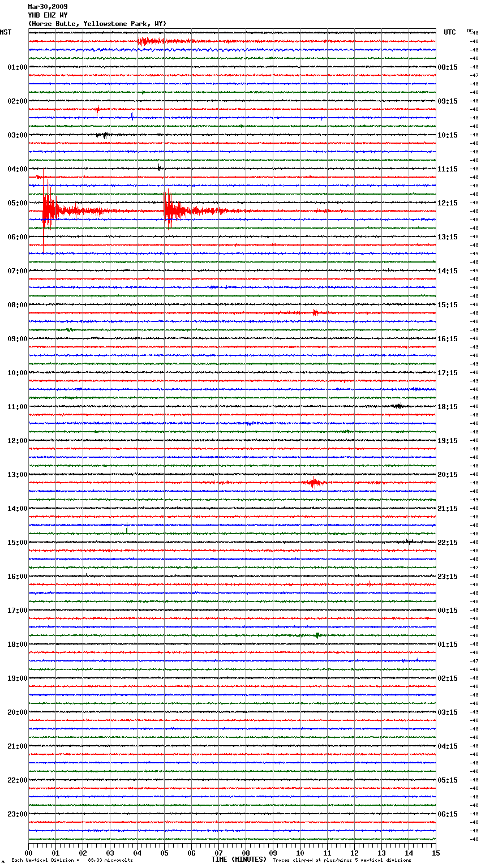Select the "05:00" MST hour label
This screenshot has width=481, height=868.
pyautogui.click(x=18, y=203)
